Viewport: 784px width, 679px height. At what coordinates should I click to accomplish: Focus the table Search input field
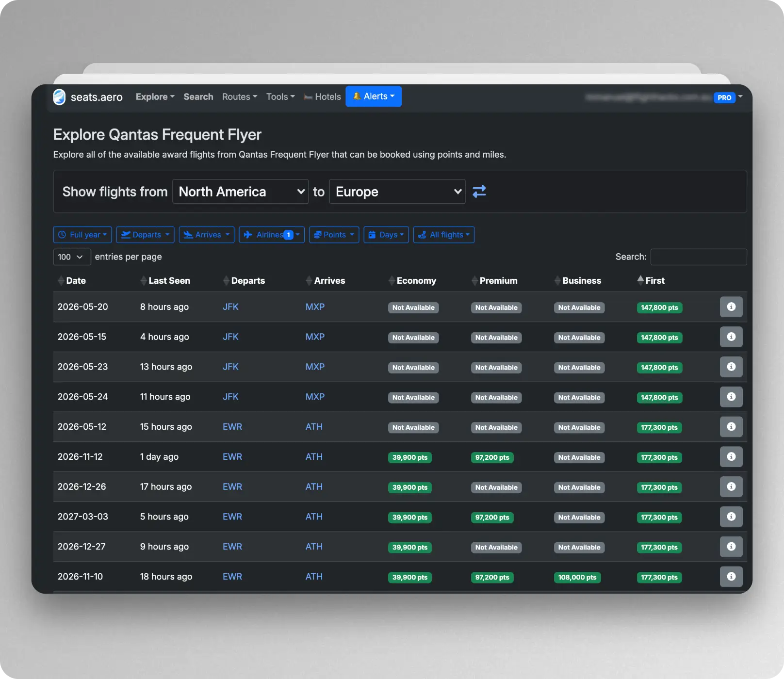pos(699,257)
